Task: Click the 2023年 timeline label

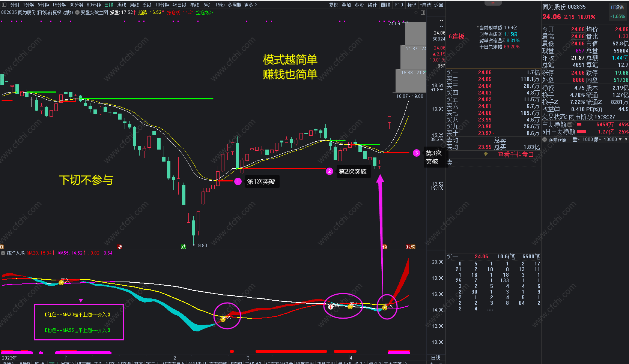Action: (x=9, y=358)
